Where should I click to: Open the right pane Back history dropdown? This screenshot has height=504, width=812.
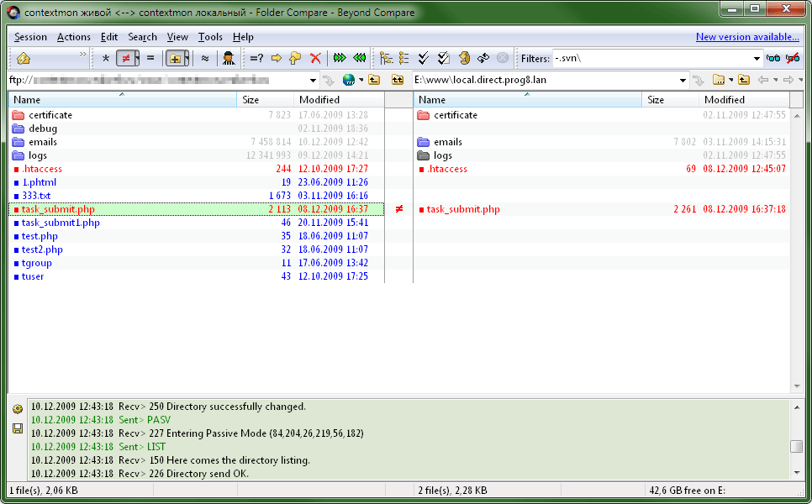pos(775,80)
